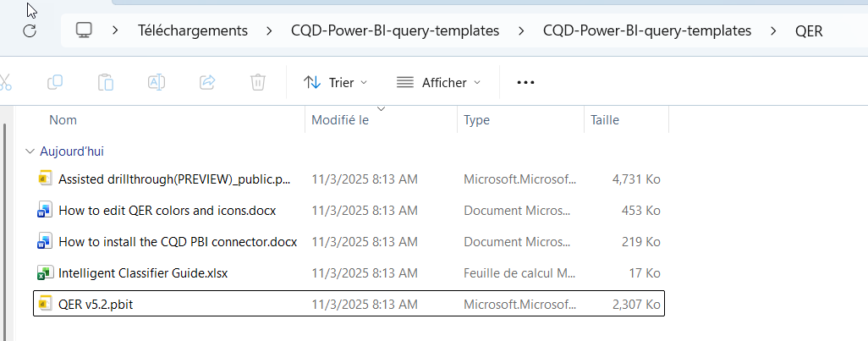Sort by the Nom column header

[63, 120]
